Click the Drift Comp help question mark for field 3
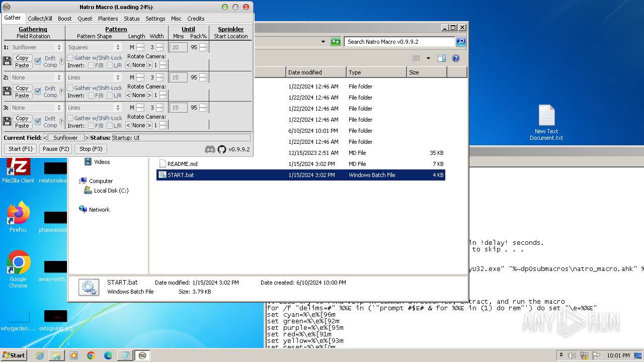The height and width of the screenshot is (362, 644). (x=61, y=122)
